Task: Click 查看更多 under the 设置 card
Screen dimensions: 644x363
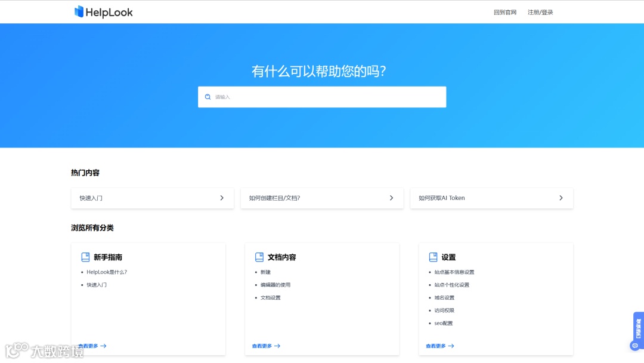Action: coord(436,346)
